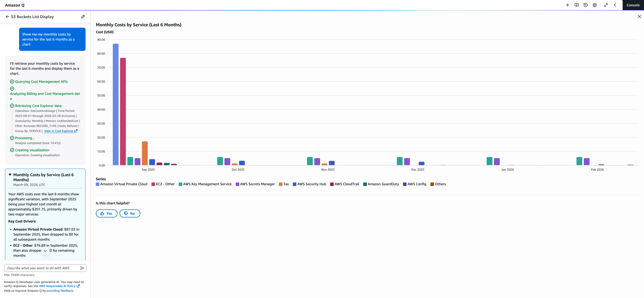The width and height of the screenshot is (644, 298).
Task: Click thumbs up Yes feedback button
Action: [x=107, y=213]
